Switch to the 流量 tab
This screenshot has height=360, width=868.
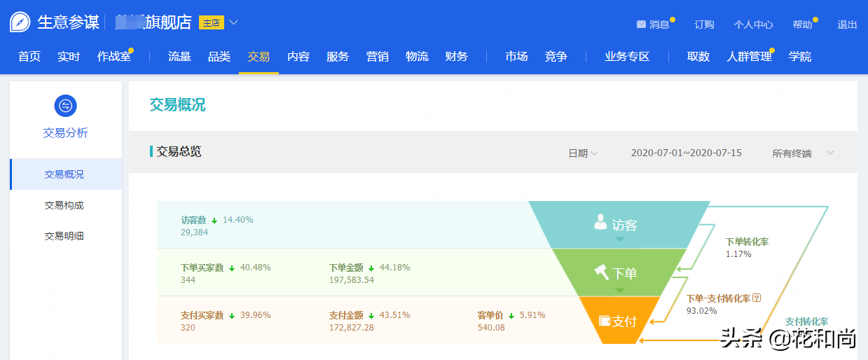click(179, 57)
